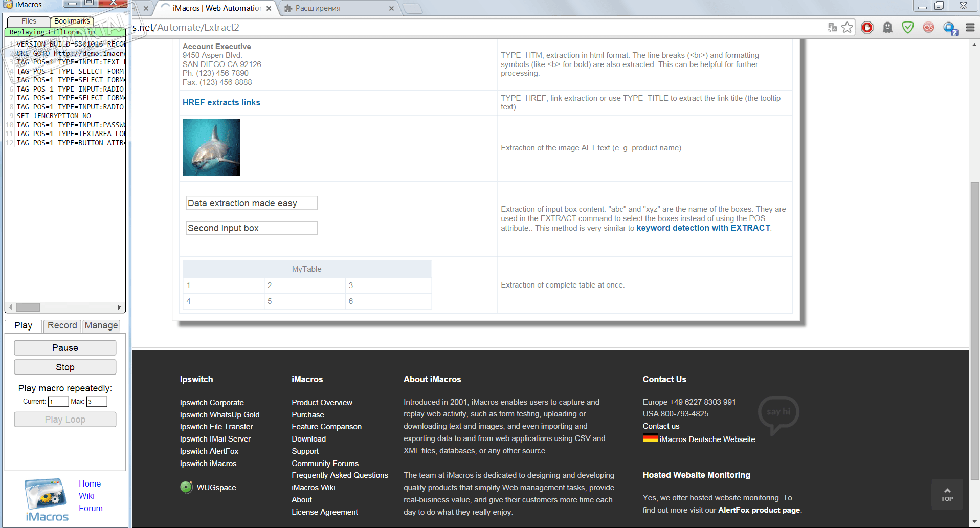Switch to the Bookmarks tab in iMacros
The height and width of the screenshot is (528, 980).
click(72, 21)
